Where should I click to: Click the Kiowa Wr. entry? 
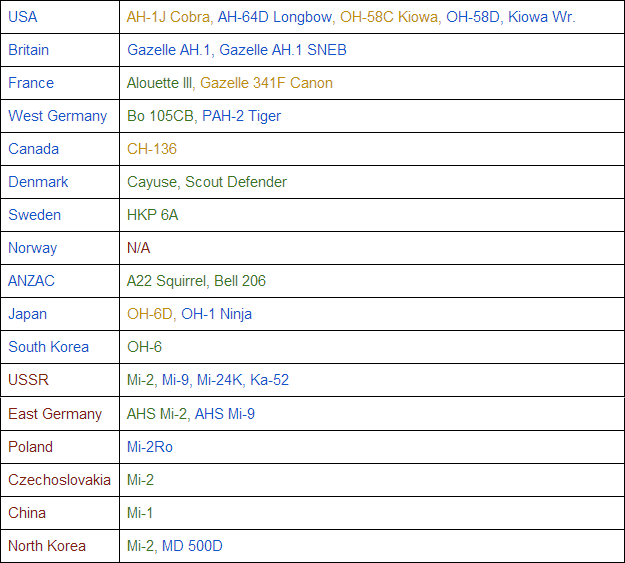(541, 17)
